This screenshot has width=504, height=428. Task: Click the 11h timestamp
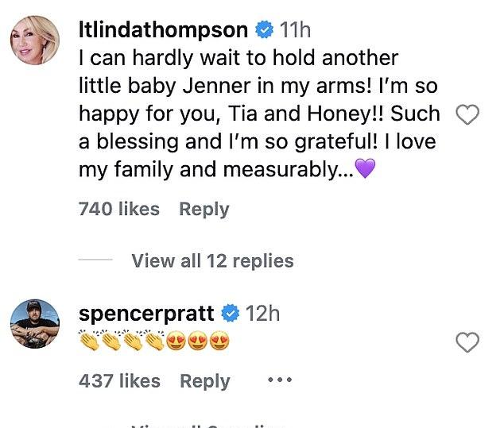(294, 30)
